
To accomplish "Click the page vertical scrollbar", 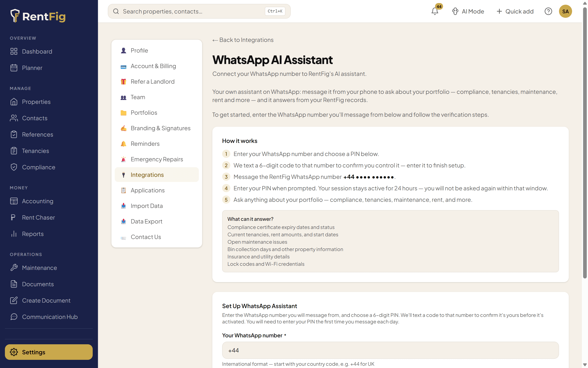I will pyautogui.click(x=585, y=143).
